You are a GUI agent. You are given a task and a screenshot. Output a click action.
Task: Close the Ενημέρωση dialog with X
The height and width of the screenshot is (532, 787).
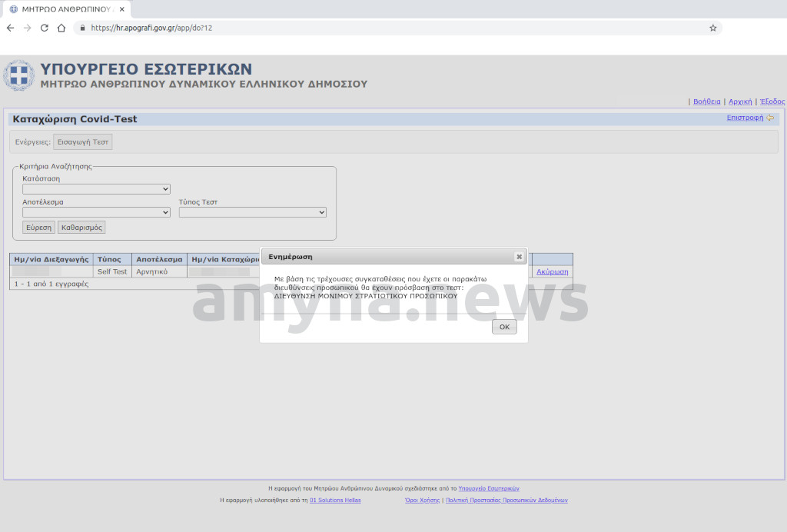[519, 257]
